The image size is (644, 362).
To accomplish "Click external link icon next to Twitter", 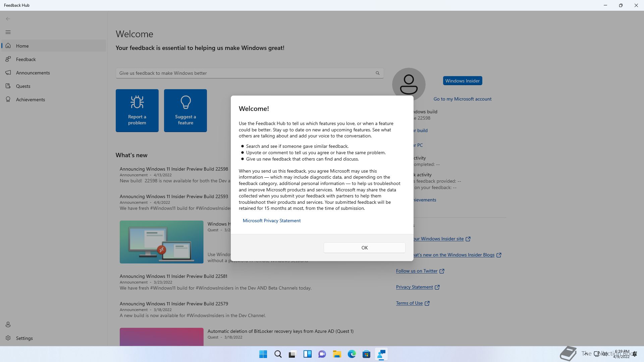I will 442,271.
